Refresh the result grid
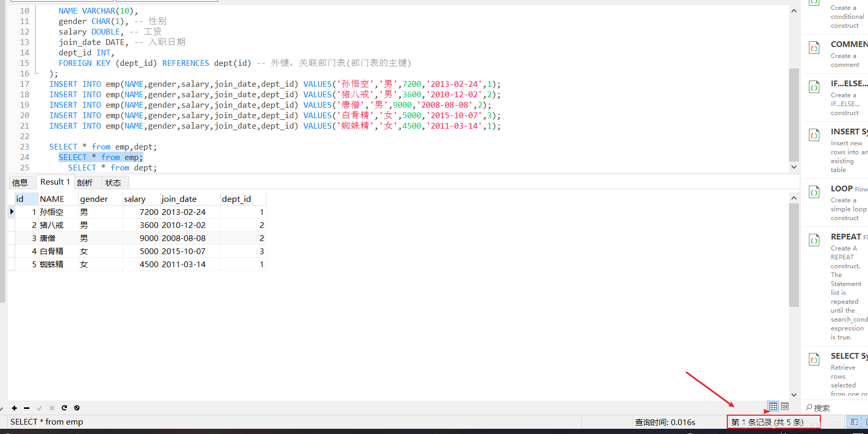868x434 pixels. (x=64, y=408)
